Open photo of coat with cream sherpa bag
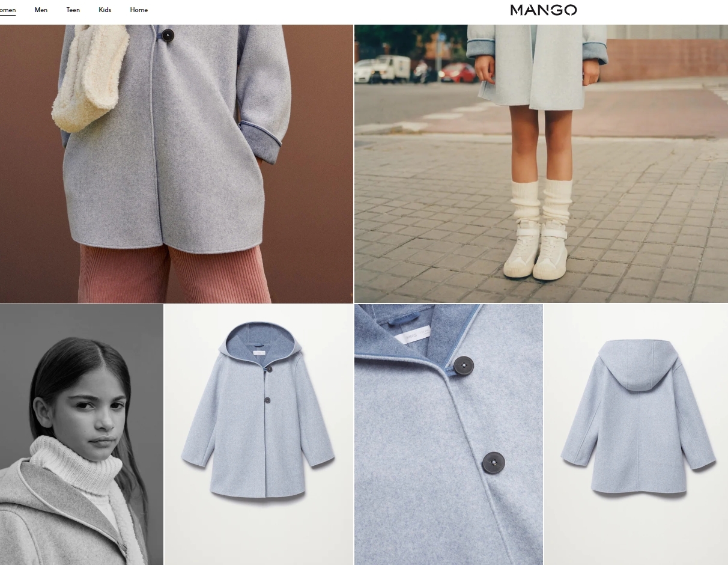Screen dimensions: 728x565 pos(176,163)
